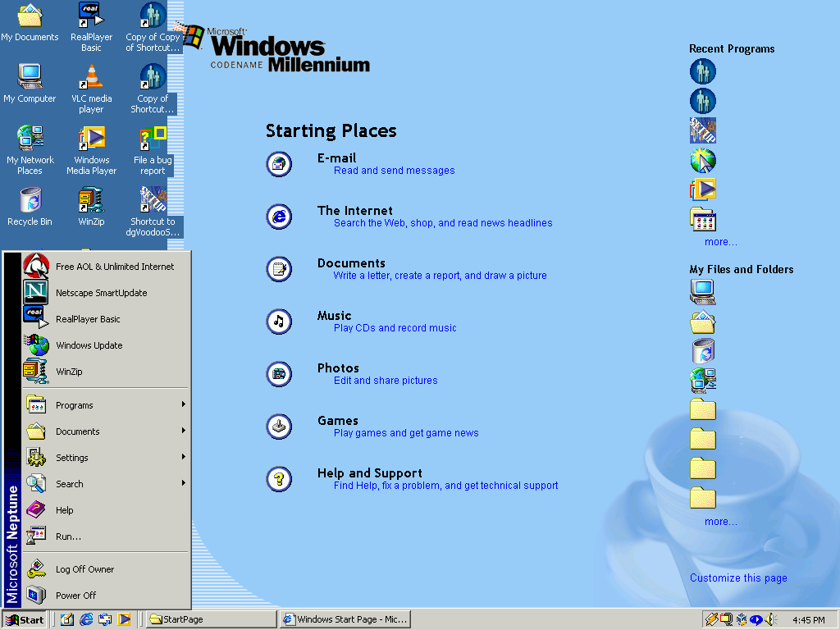The image size is (840, 630).
Task: Click more... under Recent Programs
Action: click(720, 242)
